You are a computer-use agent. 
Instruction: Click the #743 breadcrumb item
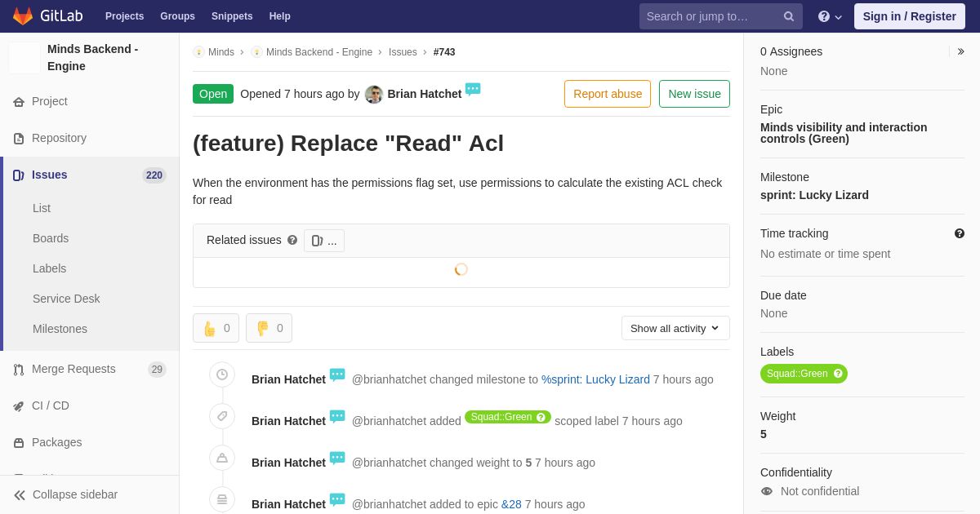(444, 52)
